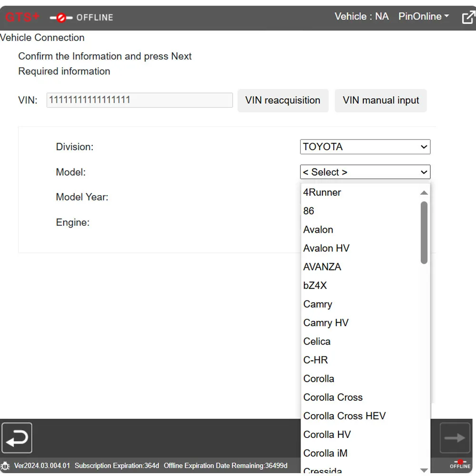The width and height of the screenshot is (476, 476).
Task: Click the Next arrow button
Action: point(455,437)
